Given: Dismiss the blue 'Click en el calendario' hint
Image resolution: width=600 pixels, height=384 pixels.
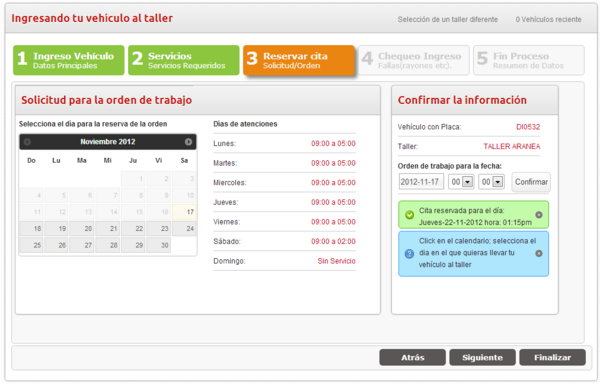Looking at the screenshot, I should pyautogui.click(x=539, y=253).
